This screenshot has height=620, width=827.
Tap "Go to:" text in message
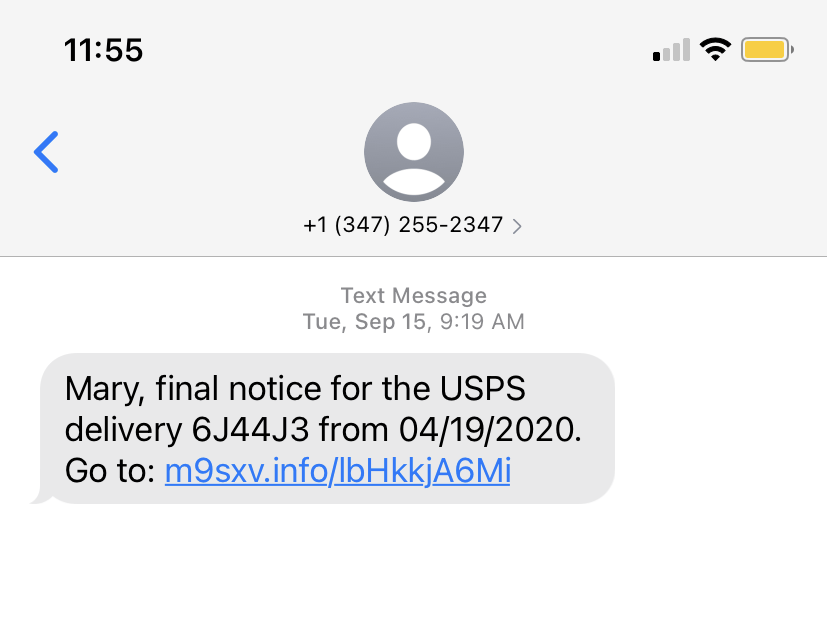click(110, 471)
